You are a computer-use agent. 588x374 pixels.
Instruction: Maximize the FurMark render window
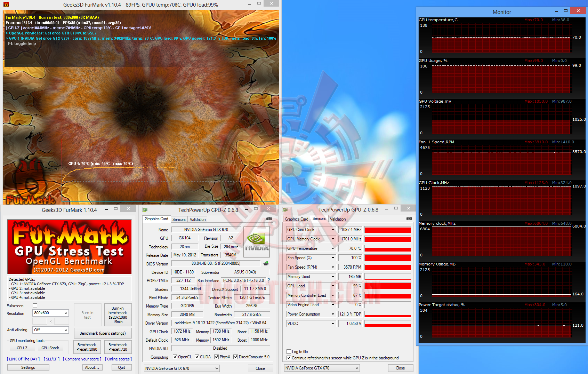point(259,3)
